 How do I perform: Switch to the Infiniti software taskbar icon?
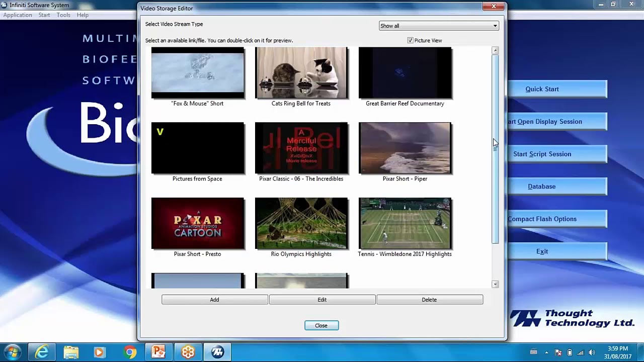tap(217, 352)
